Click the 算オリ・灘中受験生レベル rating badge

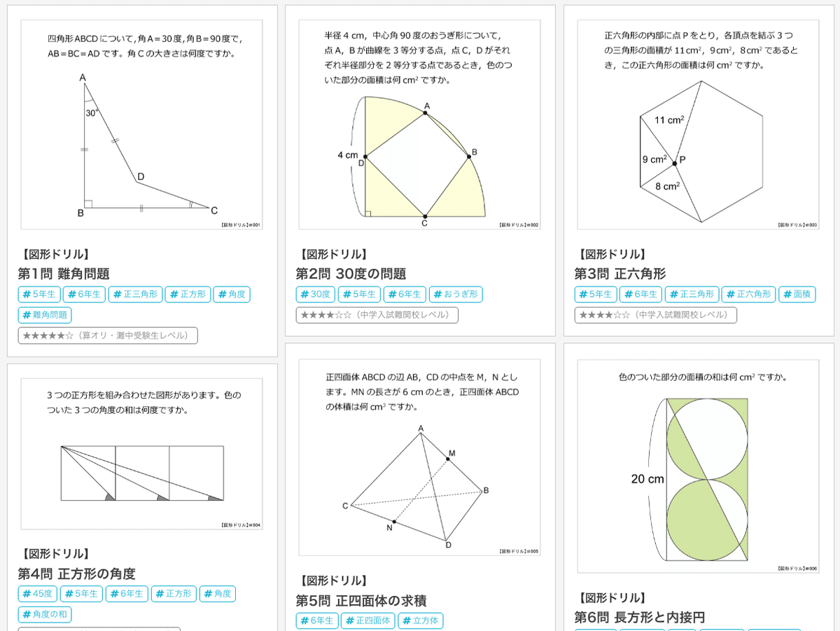pos(107,335)
